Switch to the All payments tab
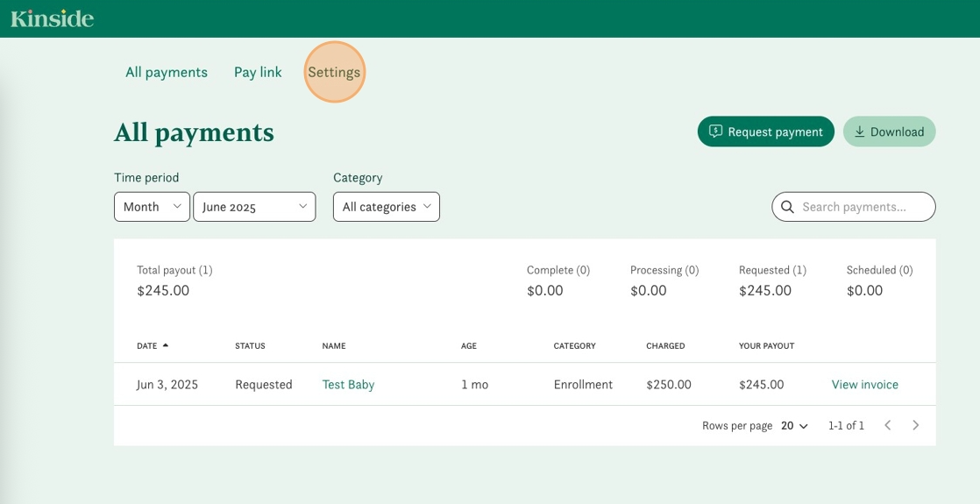Screen dimensions: 980x504 point(167,72)
